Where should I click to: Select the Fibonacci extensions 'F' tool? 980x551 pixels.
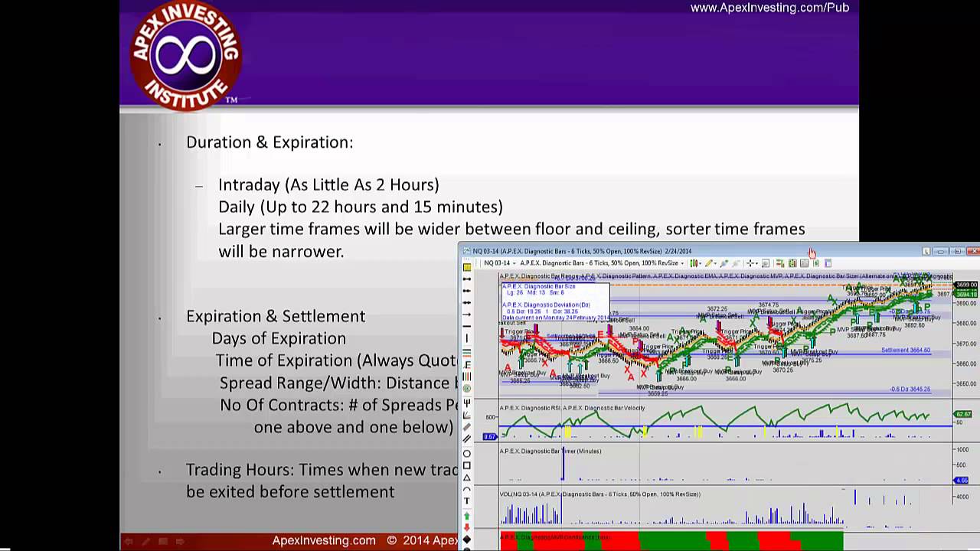click(x=467, y=364)
